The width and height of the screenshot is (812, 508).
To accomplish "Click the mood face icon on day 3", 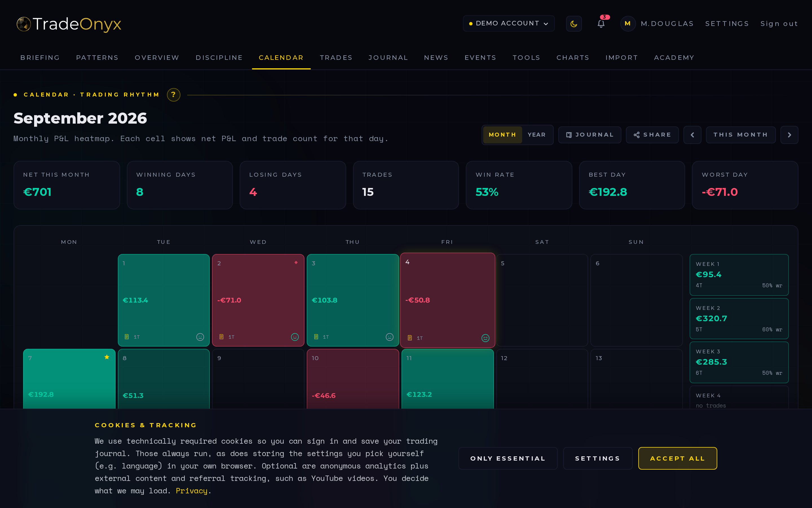I will click(389, 337).
